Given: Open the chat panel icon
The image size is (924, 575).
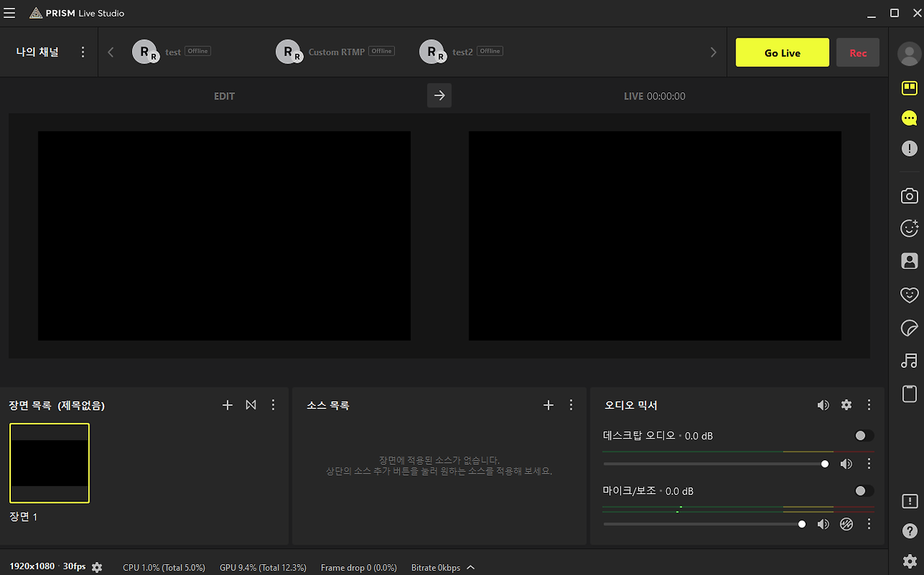Looking at the screenshot, I should 910,118.
